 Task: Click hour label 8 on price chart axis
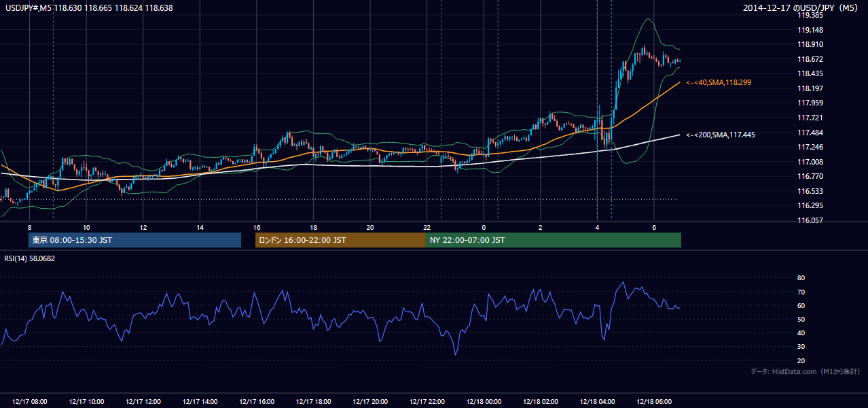pyautogui.click(x=29, y=227)
